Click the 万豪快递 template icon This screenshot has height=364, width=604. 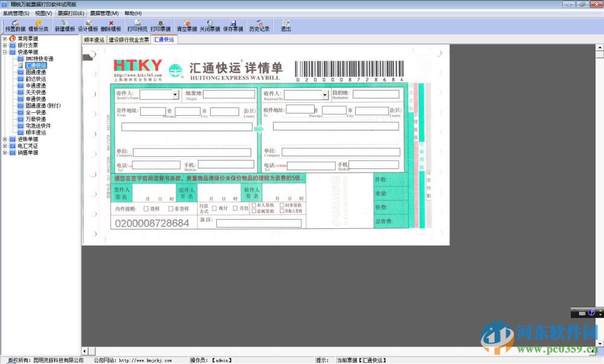pos(21,120)
